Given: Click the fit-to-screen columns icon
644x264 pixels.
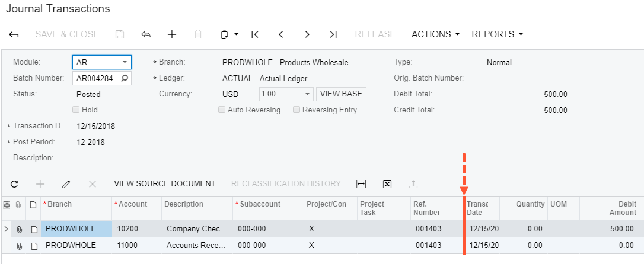Looking at the screenshot, I should pos(361,184).
